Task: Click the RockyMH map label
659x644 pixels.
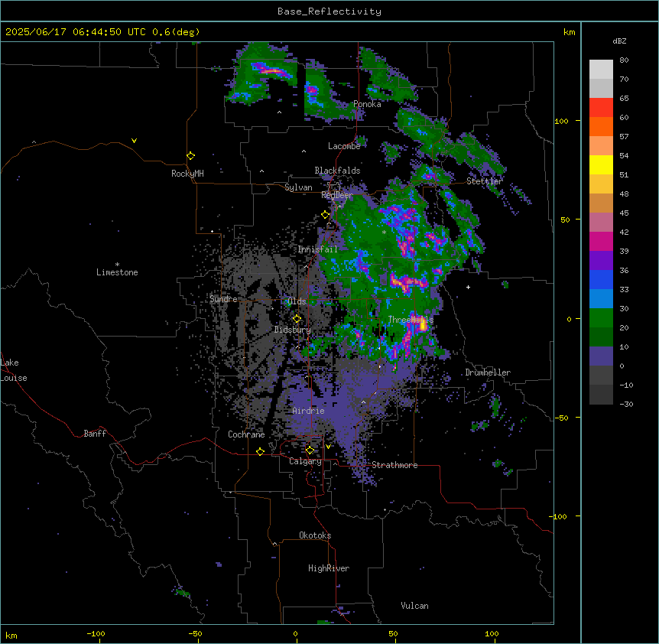Action: [x=187, y=174]
